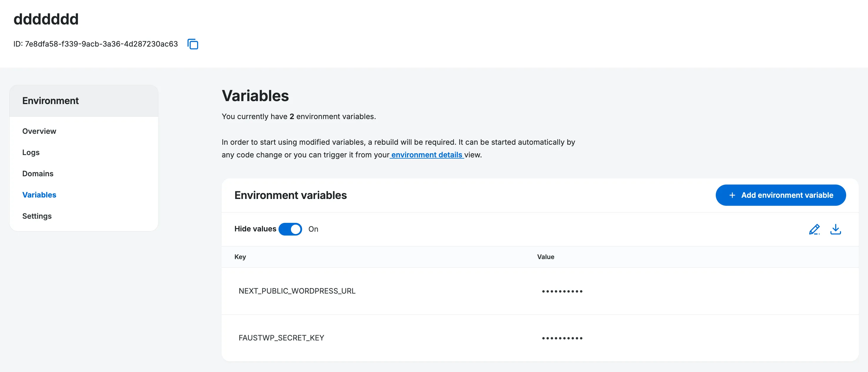
Task: Copy the environment ID to clipboard
Action: (x=193, y=44)
